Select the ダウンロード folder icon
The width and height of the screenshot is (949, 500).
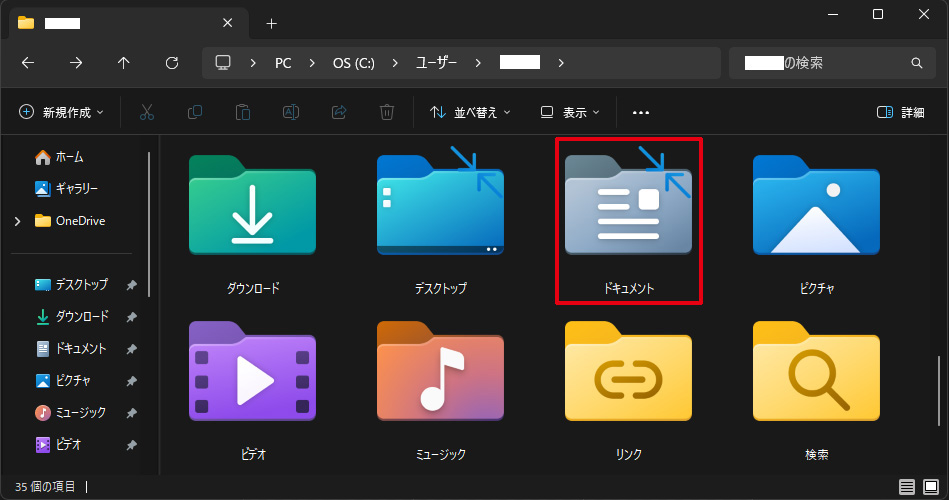click(x=252, y=205)
